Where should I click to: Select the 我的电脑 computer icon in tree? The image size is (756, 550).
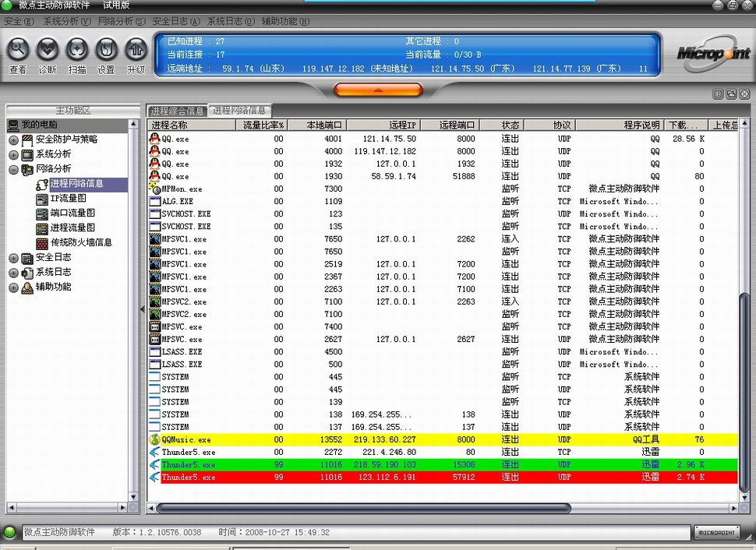13,125
